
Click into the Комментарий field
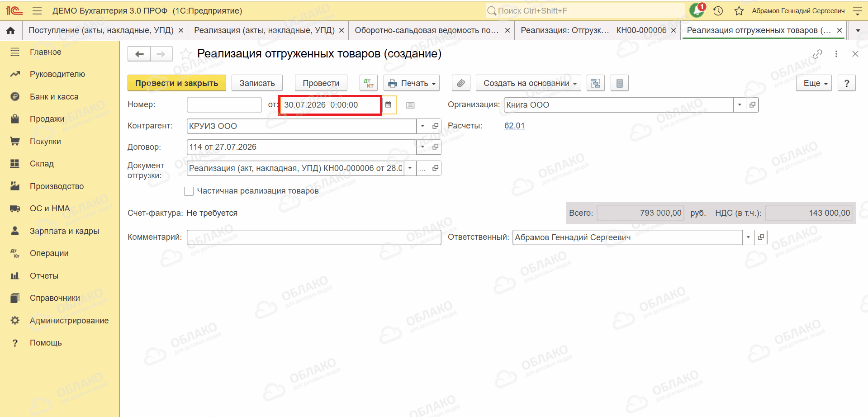314,237
